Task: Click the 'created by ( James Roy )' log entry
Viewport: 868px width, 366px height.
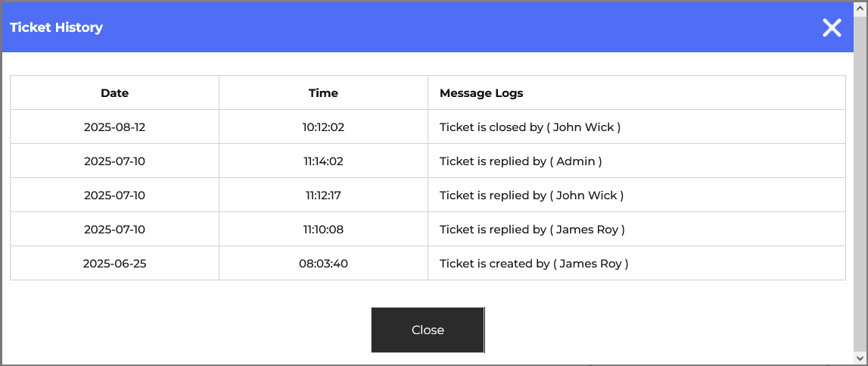Action: click(534, 264)
